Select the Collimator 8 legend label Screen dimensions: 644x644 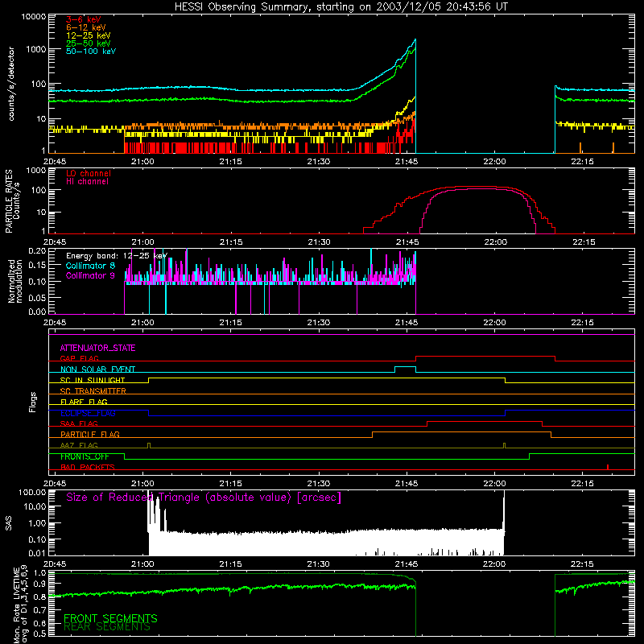tap(90, 266)
